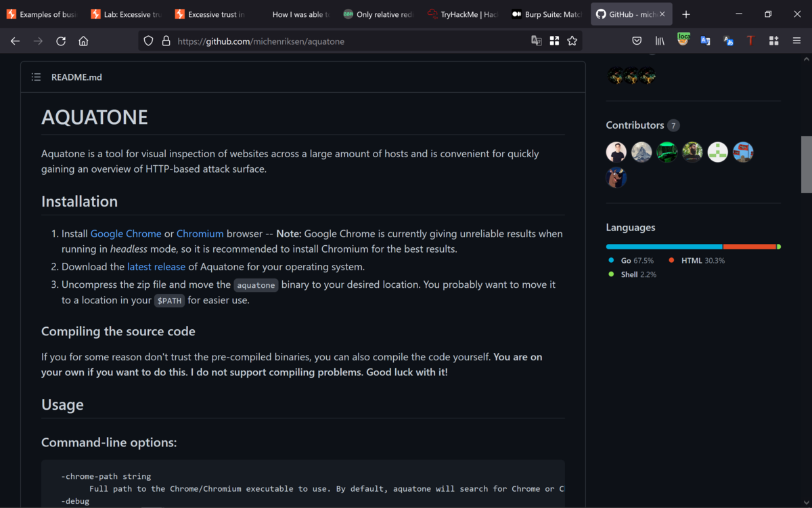812x508 pixels.
Task: Click the AQUATONE heading
Action: pyautogui.click(x=95, y=117)
